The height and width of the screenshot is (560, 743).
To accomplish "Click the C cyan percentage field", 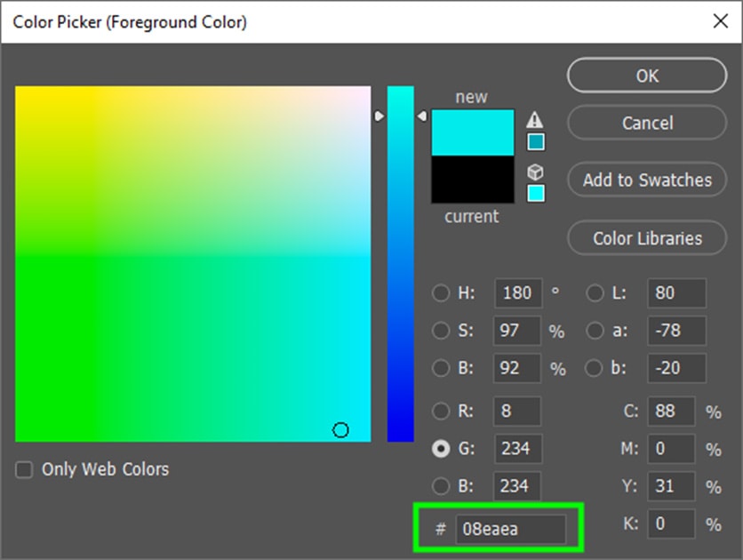I will (x=671, y=411).
